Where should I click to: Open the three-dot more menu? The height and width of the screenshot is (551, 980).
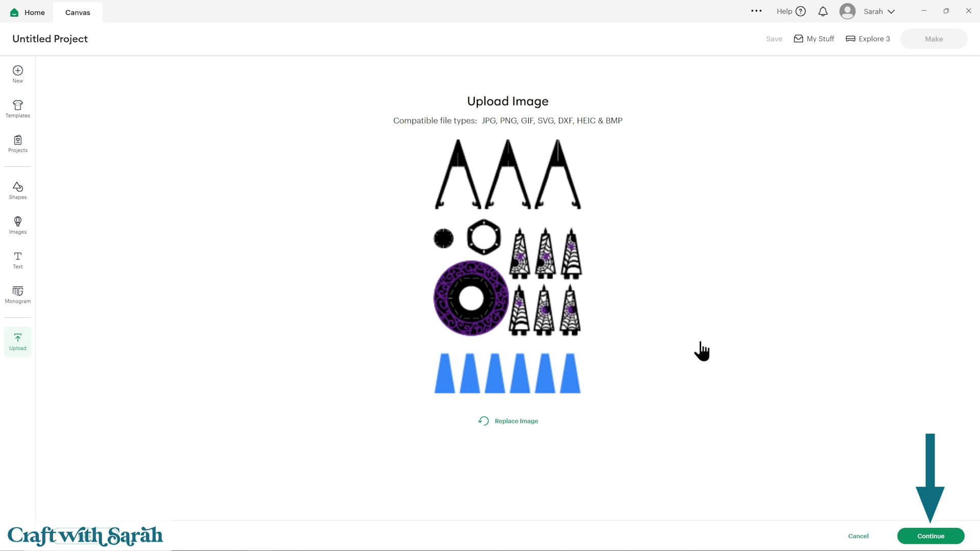[x=756, y=11]
